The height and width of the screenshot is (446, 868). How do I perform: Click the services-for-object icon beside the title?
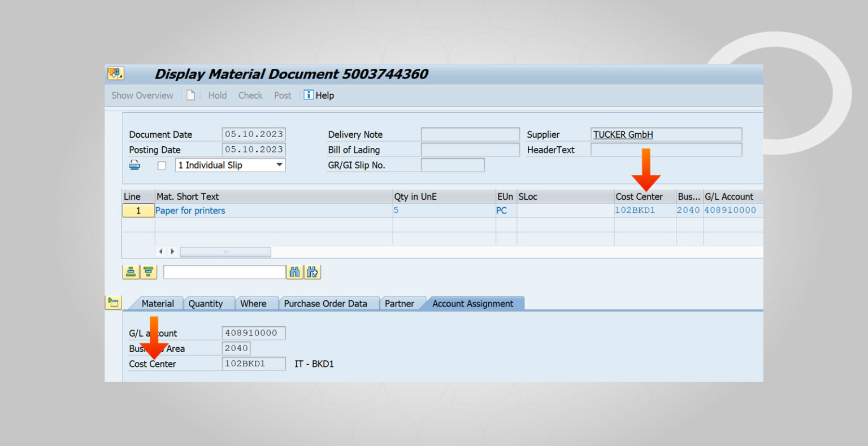click(115, 73)
